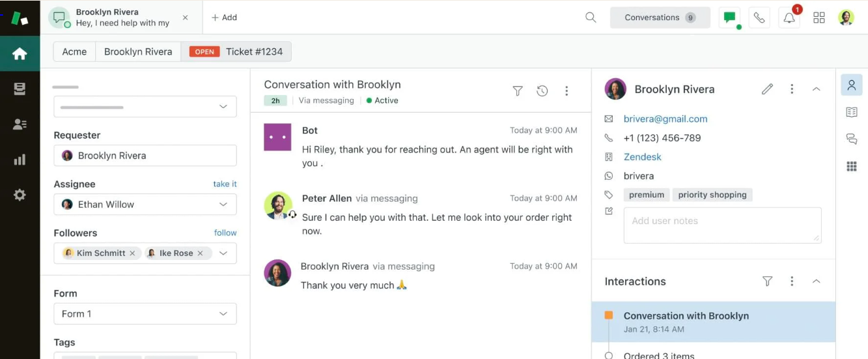
Task: Open the Home view in sidebar
Action: pyautogui.click(x=20, y=53)
